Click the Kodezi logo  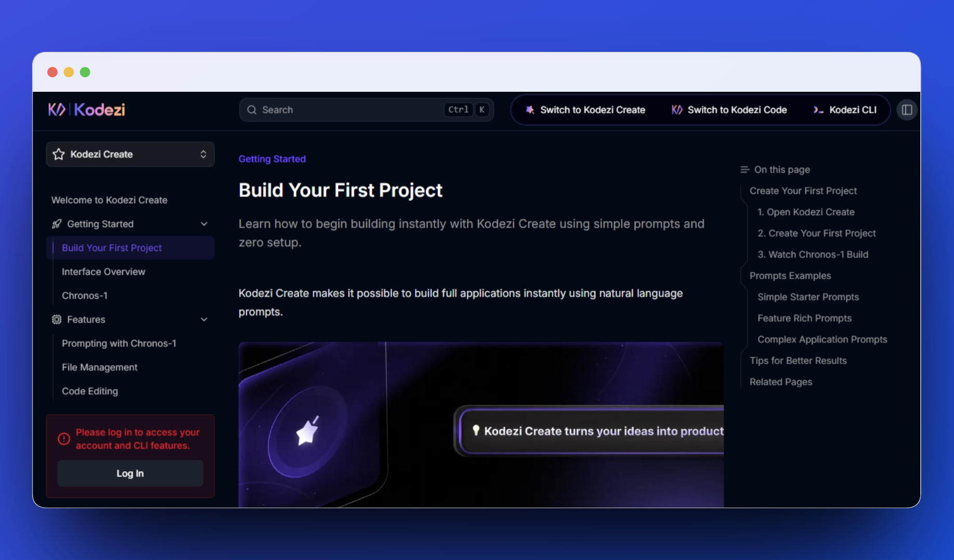click(87, 109)
